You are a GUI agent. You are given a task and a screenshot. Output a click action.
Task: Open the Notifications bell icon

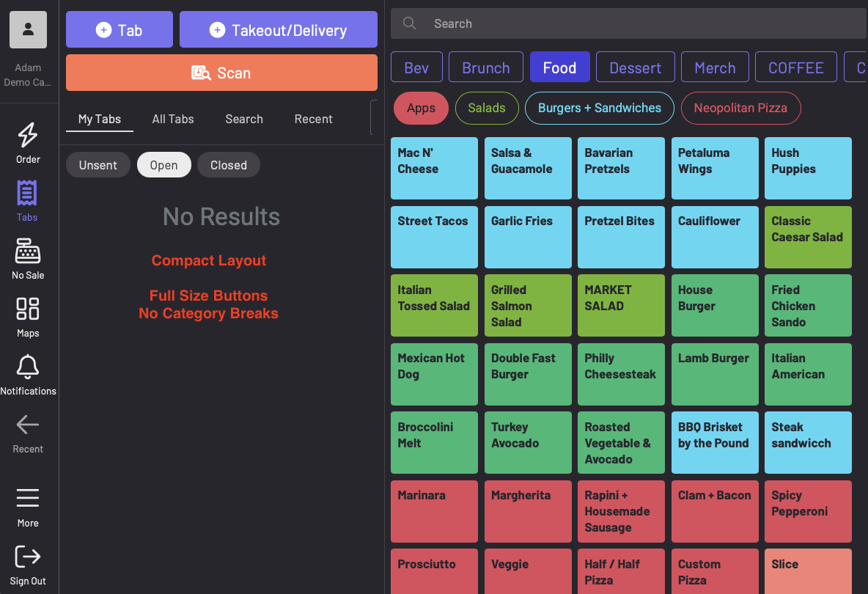[28, 367]
